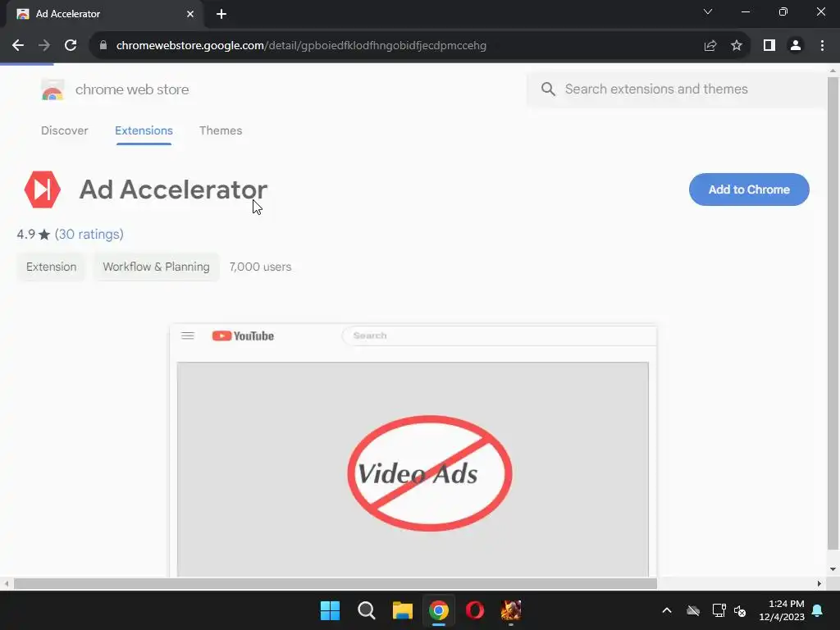
Task: Select the Ad Accelerator browser tab
Action: (104, 14)
